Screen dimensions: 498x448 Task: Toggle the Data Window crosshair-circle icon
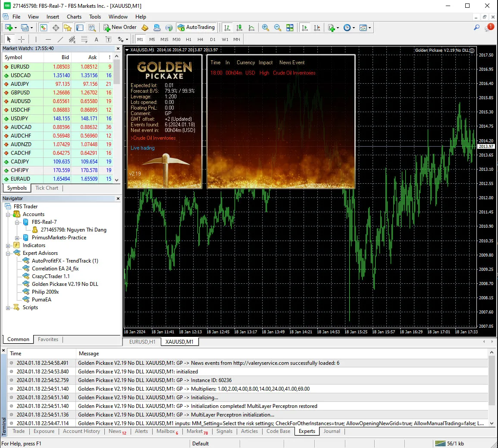point(56,28)
